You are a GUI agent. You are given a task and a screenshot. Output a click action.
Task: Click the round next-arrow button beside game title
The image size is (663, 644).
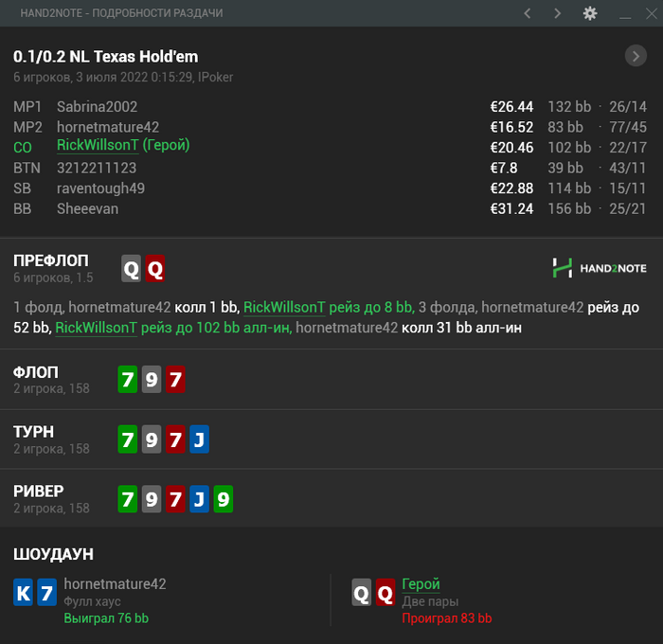[636, 56]
